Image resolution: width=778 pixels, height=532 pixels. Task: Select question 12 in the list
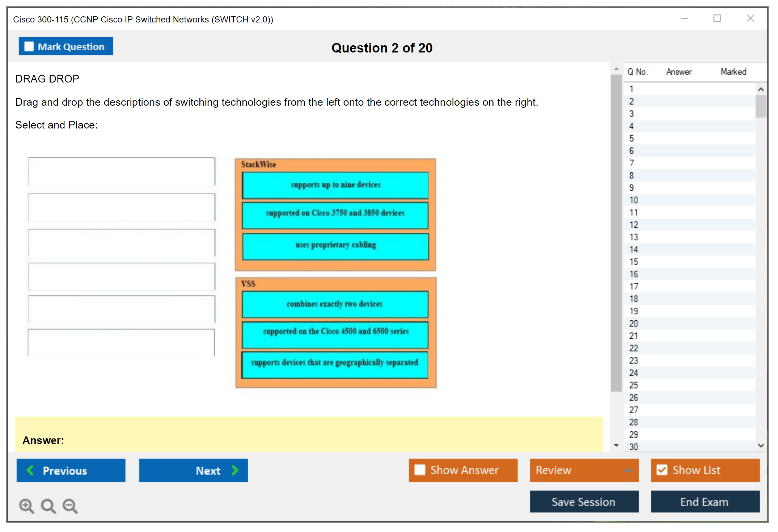[634, 225]
